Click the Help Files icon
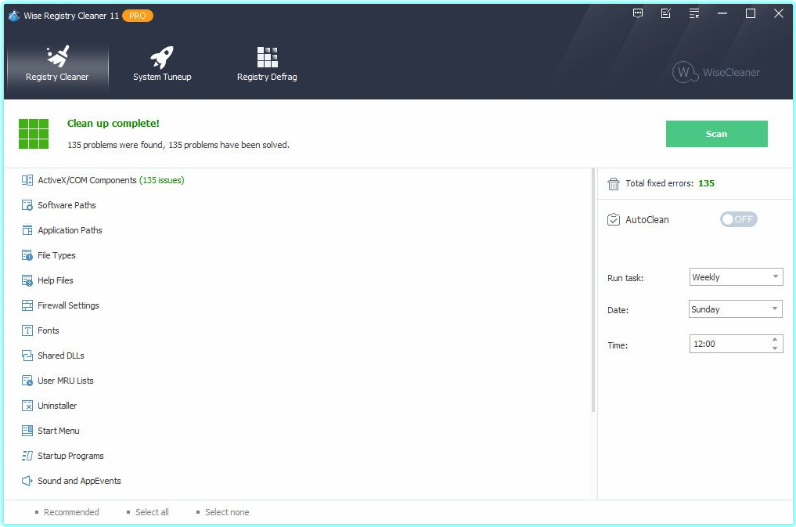 [x=27, y=280]
